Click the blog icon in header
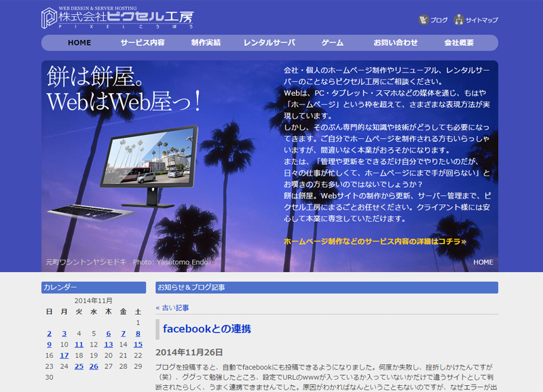The height and width of the screenshot is (392, 543). click(424, 20)
